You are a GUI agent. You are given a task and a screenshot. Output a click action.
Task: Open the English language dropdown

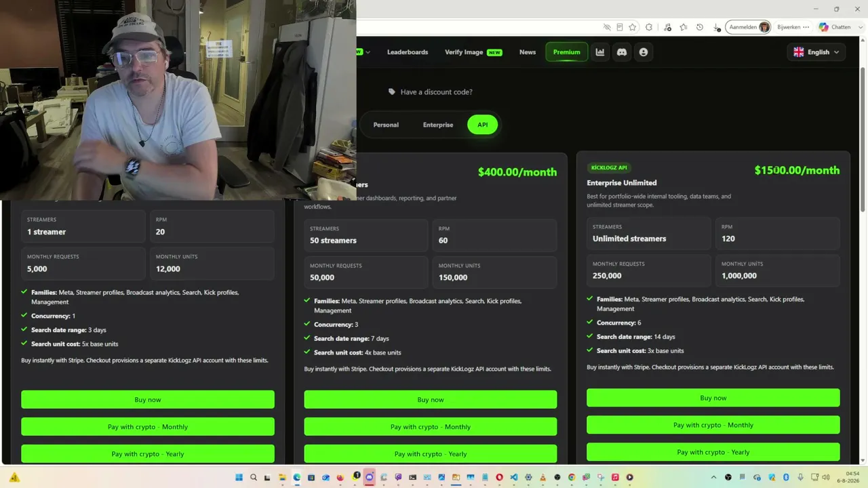click(816, 52)
